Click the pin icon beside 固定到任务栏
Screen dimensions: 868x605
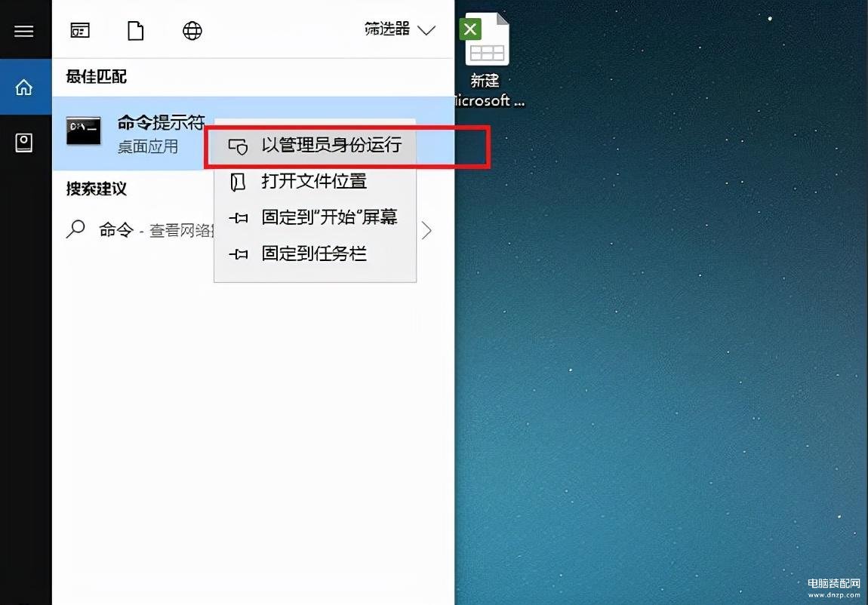tap(238, 254)
